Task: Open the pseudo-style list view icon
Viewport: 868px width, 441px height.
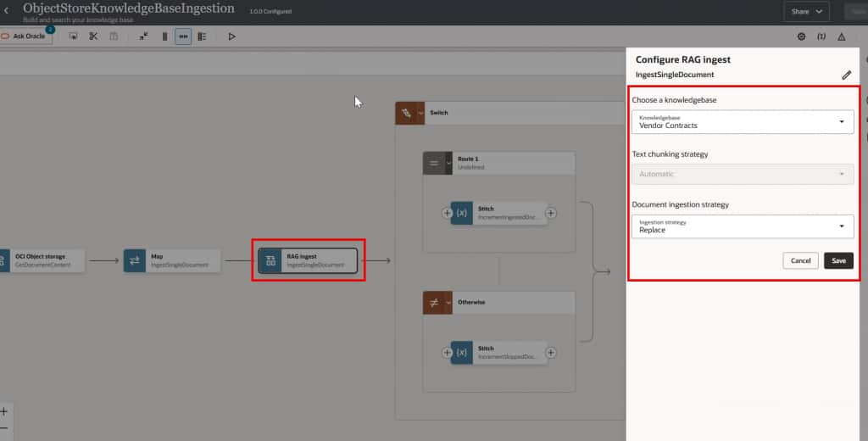Action: coord(202,36)
